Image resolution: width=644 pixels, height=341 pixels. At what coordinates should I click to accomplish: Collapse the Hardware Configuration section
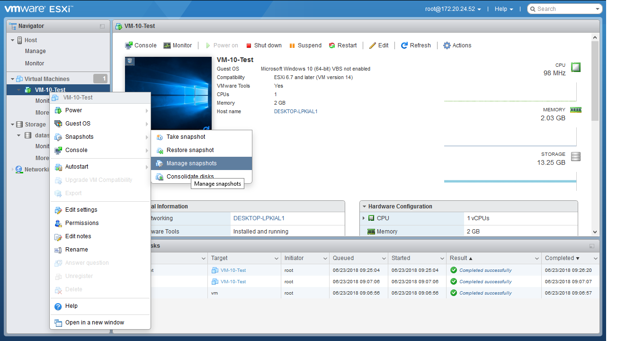(x=364, y=206)
